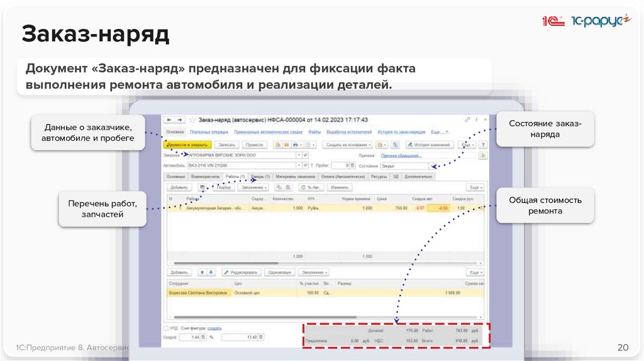Click the calculator icon beside discount sum 13.40

261,337
